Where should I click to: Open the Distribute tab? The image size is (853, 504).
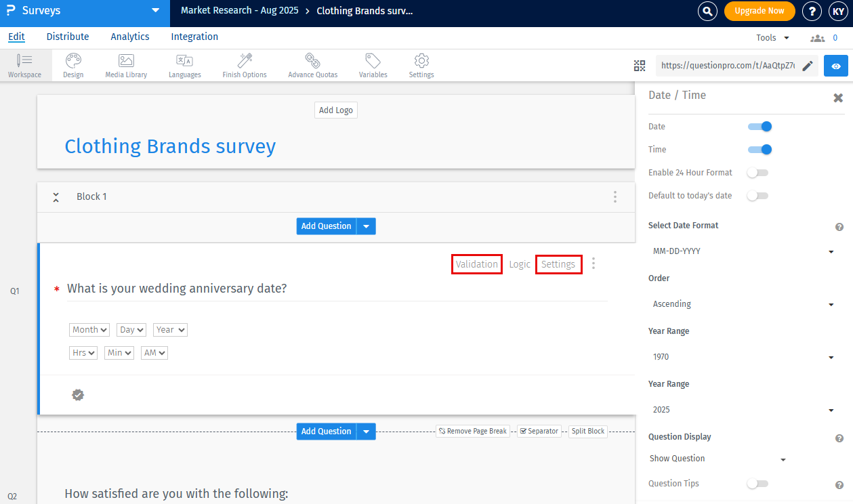tap(67, 37)
